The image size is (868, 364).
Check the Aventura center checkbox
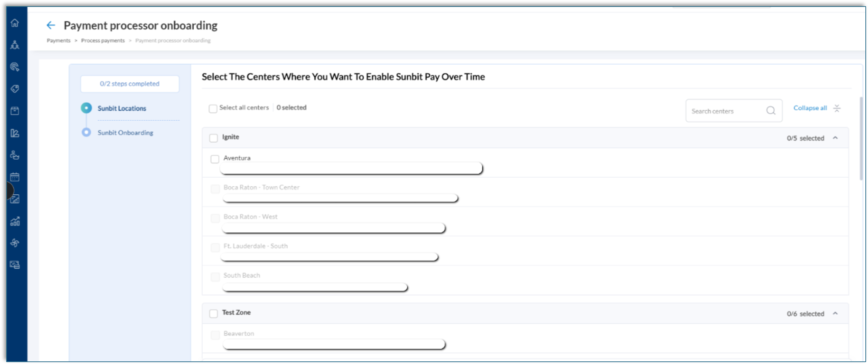click(215, 159)
